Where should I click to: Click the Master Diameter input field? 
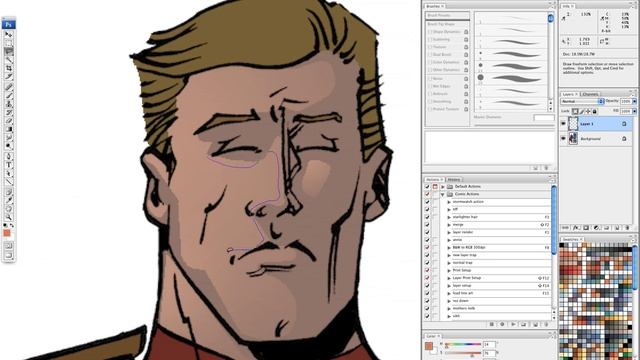tap(544, 118)
